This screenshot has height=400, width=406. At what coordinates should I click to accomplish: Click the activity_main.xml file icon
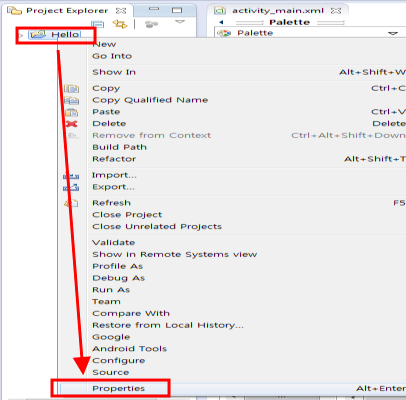(x=220, y=11)
